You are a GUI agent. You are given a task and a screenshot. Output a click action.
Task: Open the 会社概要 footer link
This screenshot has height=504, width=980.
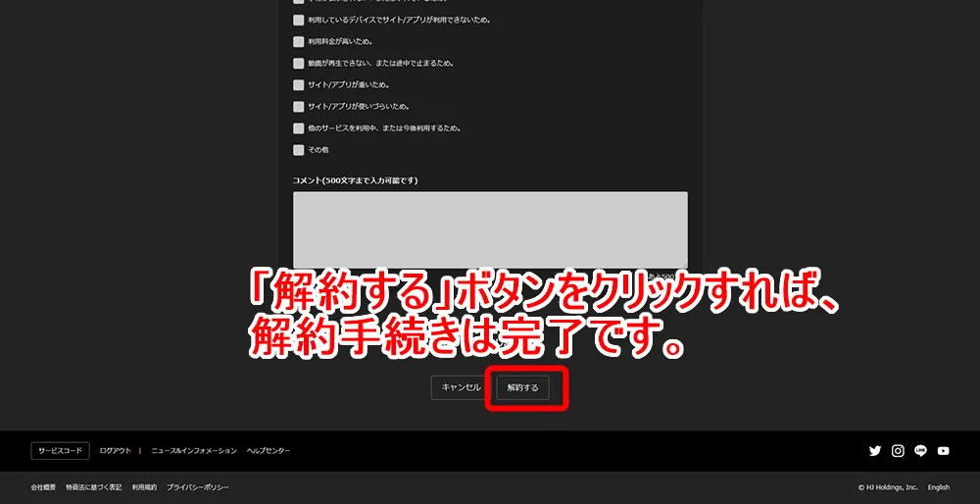(43, 487)
